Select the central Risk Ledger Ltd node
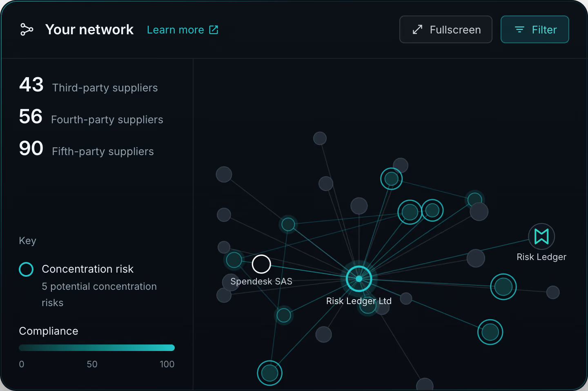588x391 pixels. (359, 279)
